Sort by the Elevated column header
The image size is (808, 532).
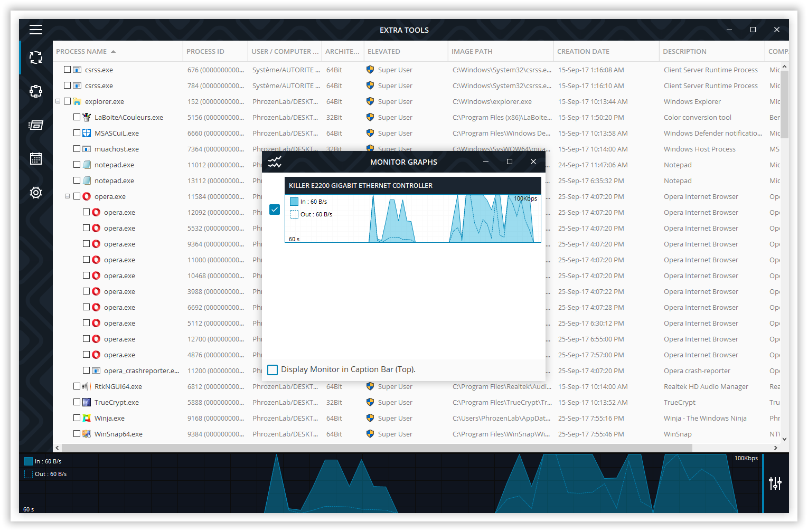[x=406, y=51]
